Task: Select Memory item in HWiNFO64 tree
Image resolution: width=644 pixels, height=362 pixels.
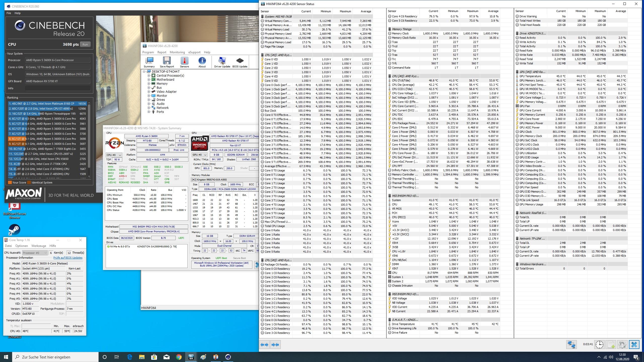Action: (162, 84)
